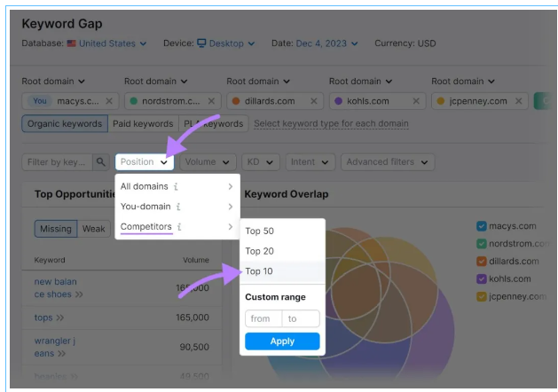Click the Volume column header

(196, 260)
